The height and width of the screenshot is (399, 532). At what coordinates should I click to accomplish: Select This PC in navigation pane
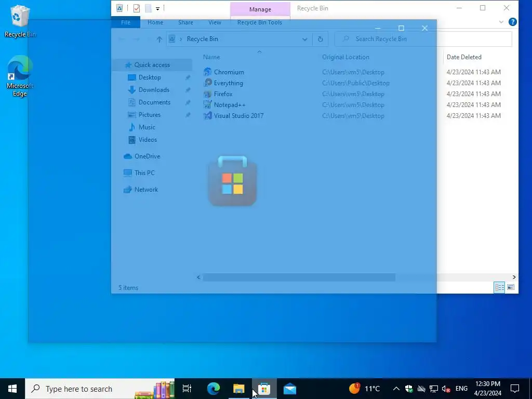tap(144, 173)
